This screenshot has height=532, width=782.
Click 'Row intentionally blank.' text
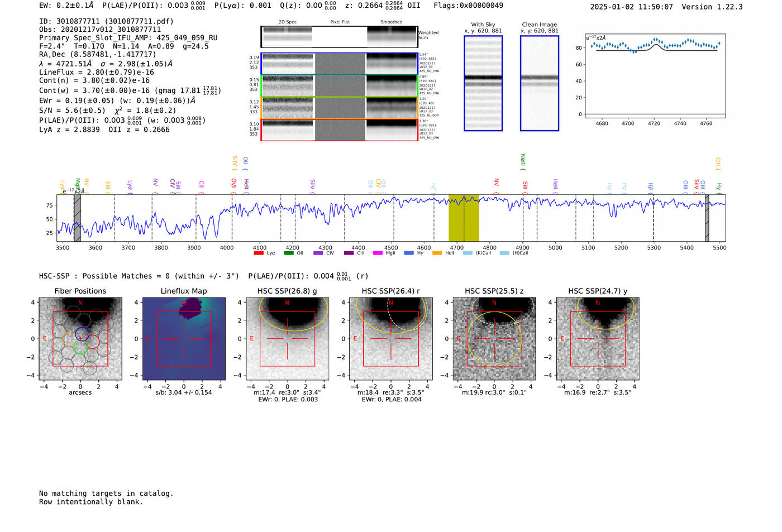(x=91, y=502)
